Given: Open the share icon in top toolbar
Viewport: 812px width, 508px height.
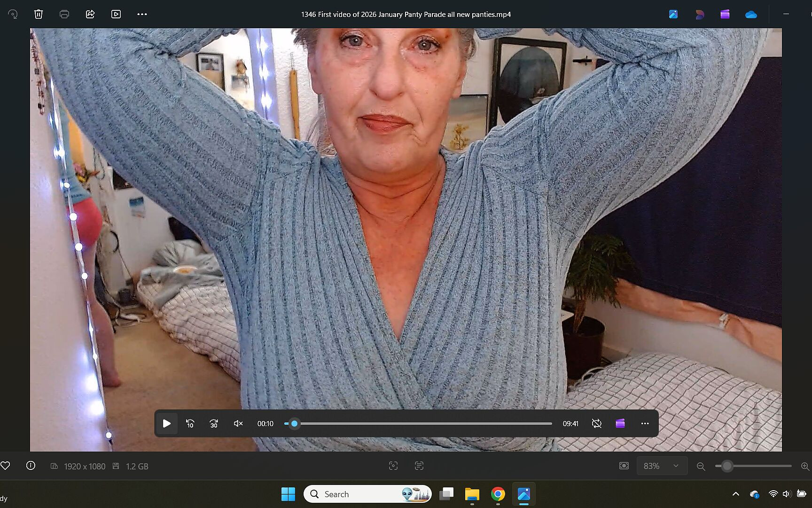Looking at the screenshot, I should point(90,14).
